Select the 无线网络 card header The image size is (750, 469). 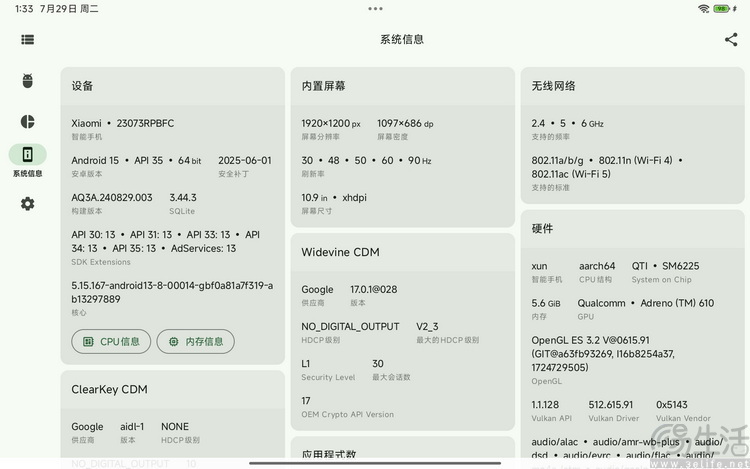point(632,86)
